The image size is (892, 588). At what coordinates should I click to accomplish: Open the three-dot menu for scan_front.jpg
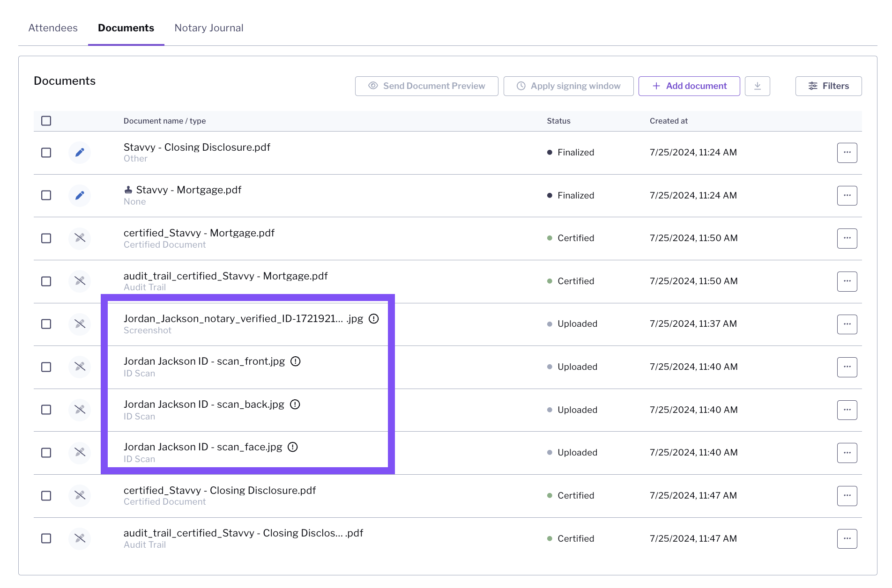point(847,367)
